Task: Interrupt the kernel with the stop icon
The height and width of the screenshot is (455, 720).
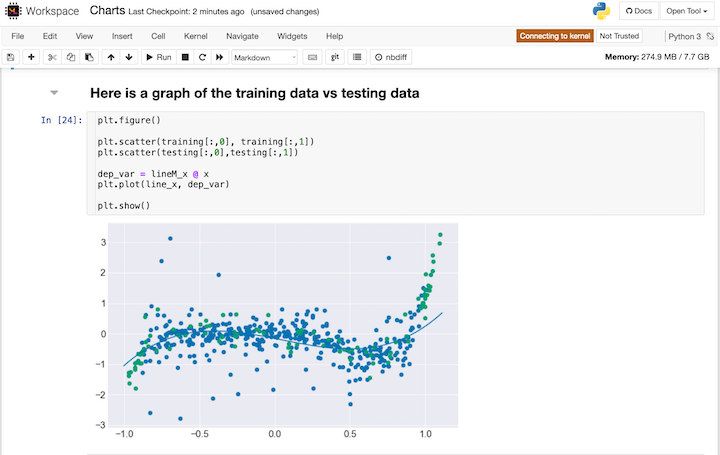Action: click(185, 57)
